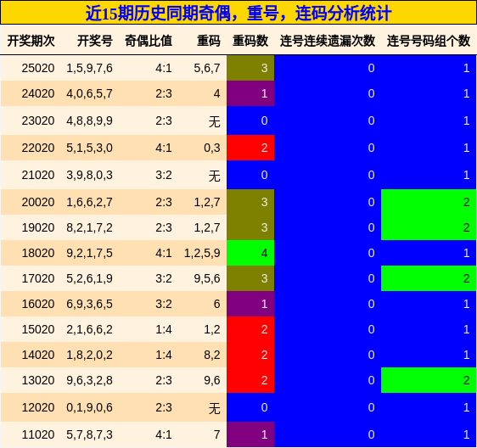Select the 重码数 column header
This screenshot has width=477, height=448.
click(x=250, y=41)
